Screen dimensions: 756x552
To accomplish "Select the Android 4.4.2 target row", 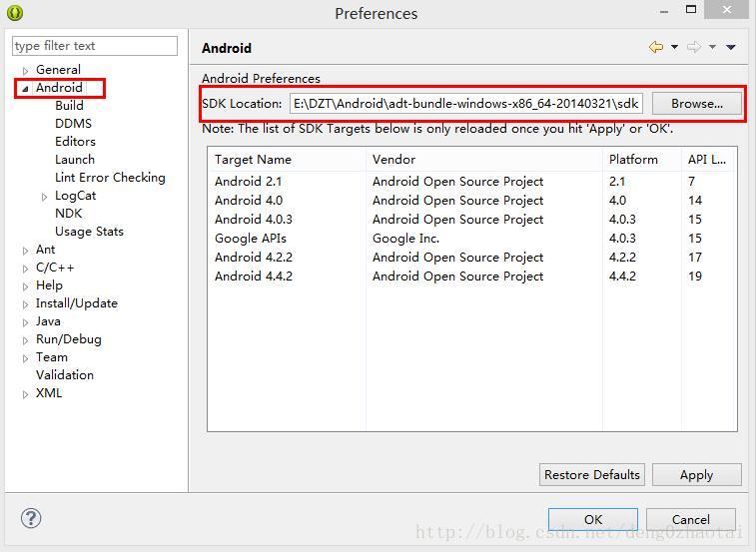I will [472, 276].
